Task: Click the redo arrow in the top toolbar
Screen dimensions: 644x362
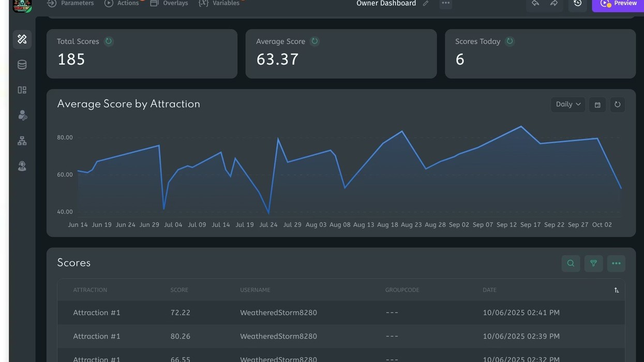Action: [553, 3]
